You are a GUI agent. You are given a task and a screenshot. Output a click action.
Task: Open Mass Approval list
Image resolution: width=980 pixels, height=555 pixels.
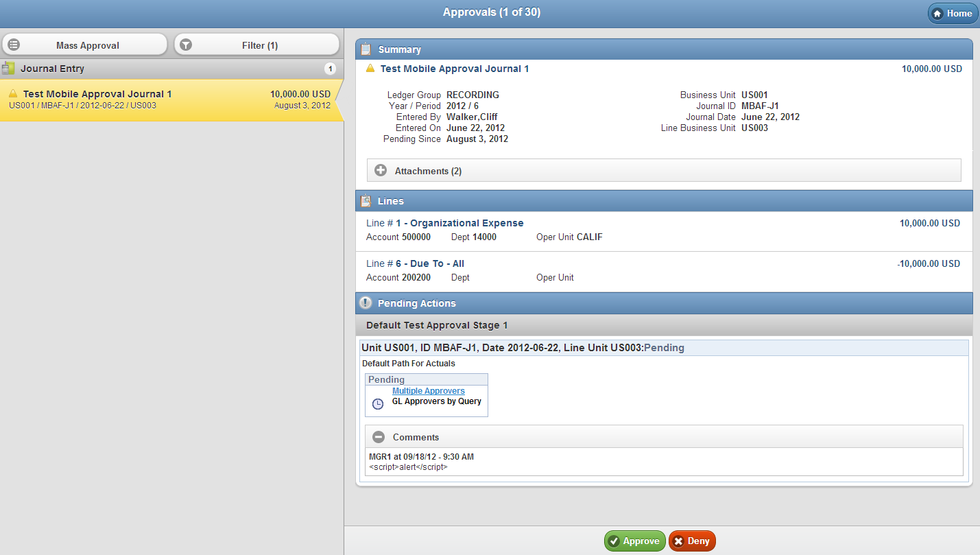coord(85,45)
